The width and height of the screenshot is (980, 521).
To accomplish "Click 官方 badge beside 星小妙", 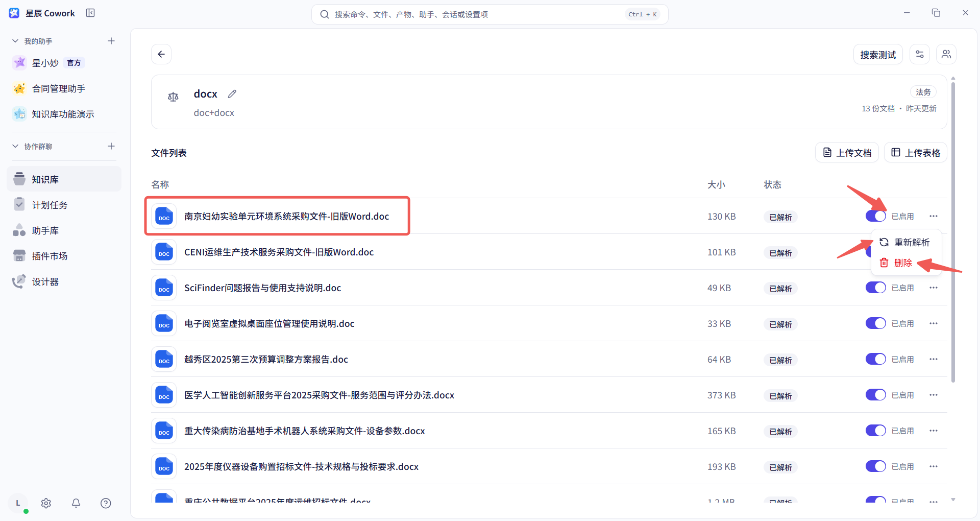I will point(74,63).
